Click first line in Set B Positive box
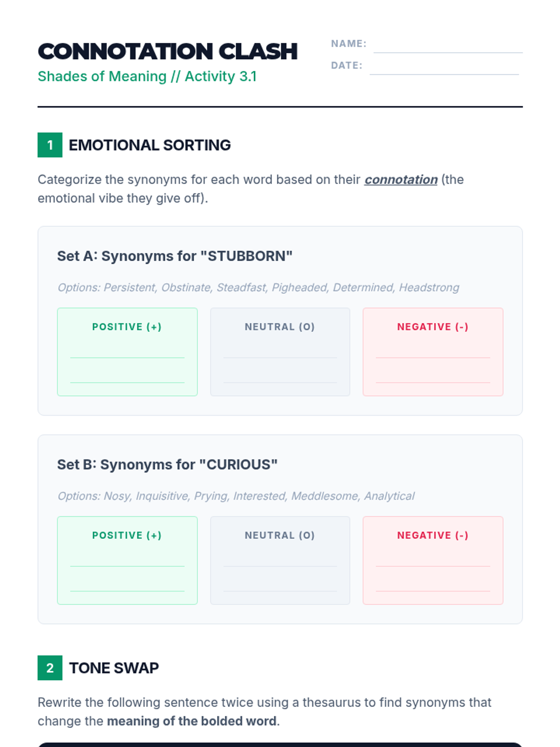The height and width of the screenshot is (747, 560). [x=127, y=561]
